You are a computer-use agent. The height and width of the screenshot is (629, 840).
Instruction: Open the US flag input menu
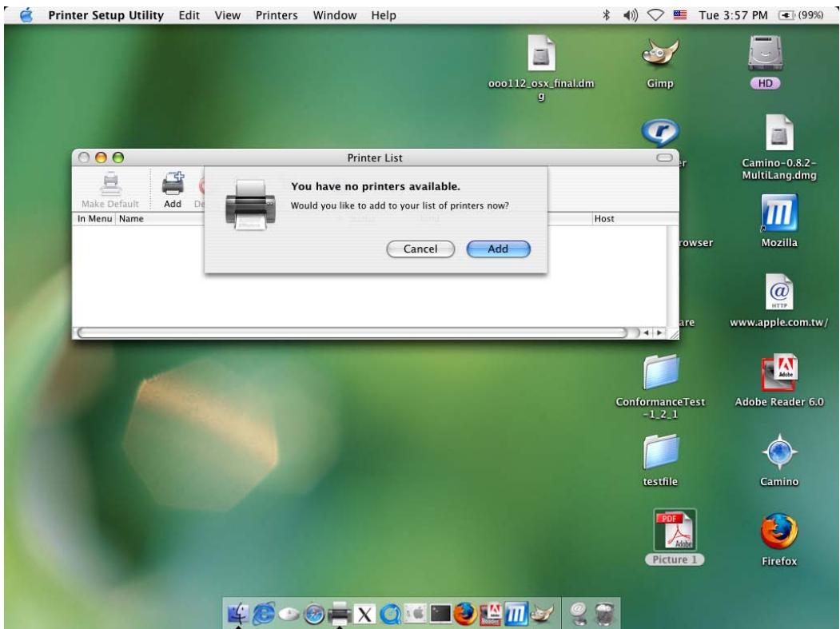pos(680,15)
